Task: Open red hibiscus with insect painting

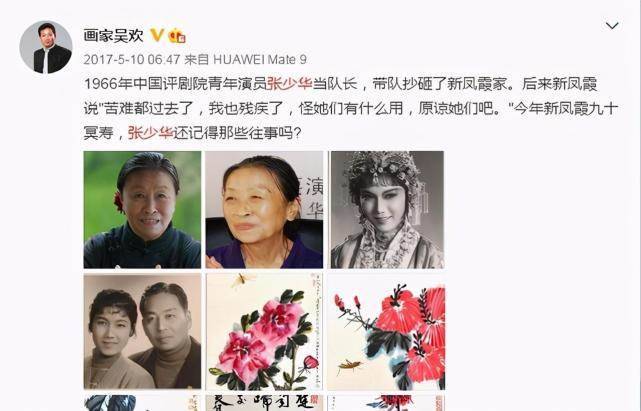Action: tap(386, 331)
